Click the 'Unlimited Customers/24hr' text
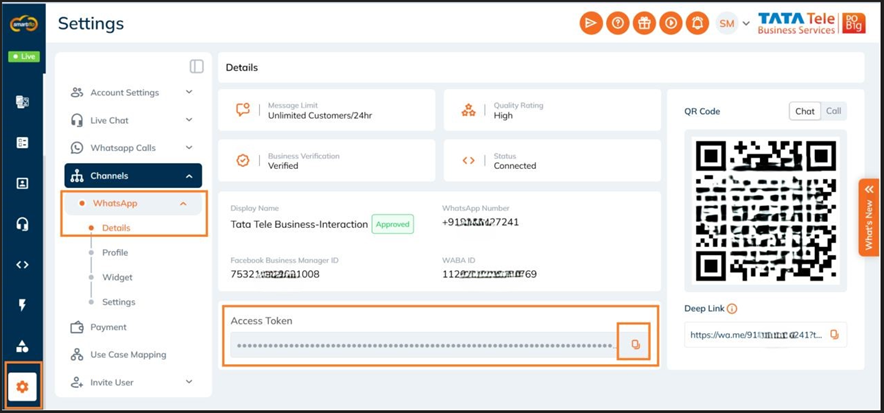This screenshot has height=413, width=884. pyautogui.click(x=320, y=116)
